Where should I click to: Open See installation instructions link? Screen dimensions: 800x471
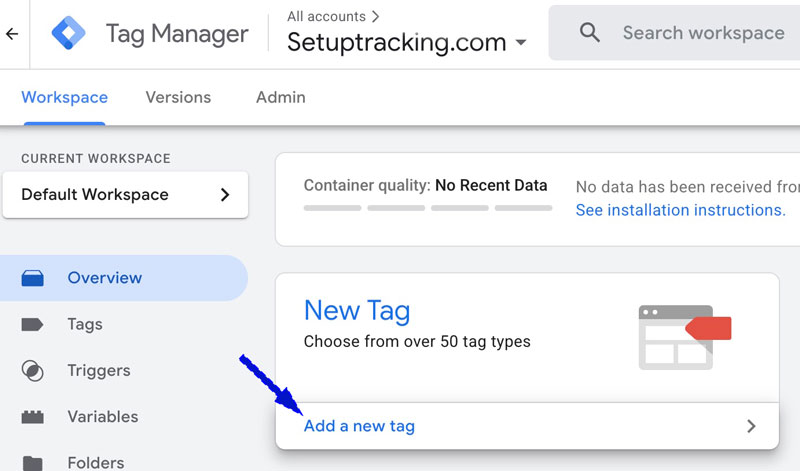[681, 210]
